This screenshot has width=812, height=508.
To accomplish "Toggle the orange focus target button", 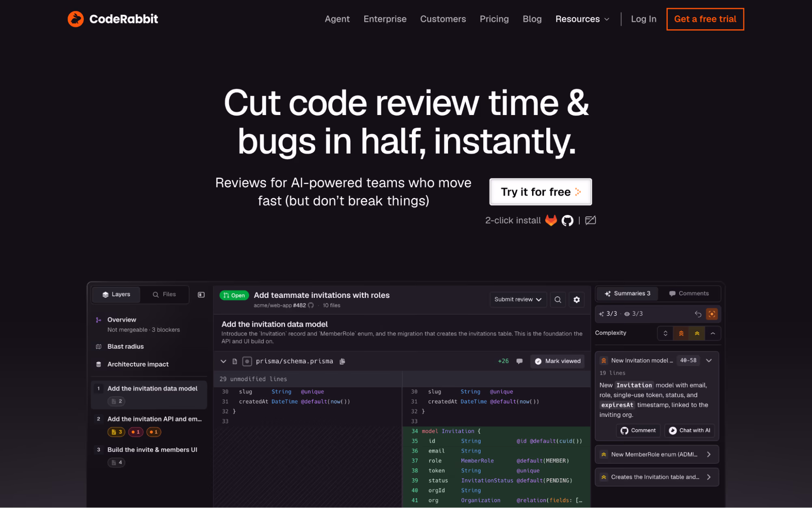I will tap(712, 314).
